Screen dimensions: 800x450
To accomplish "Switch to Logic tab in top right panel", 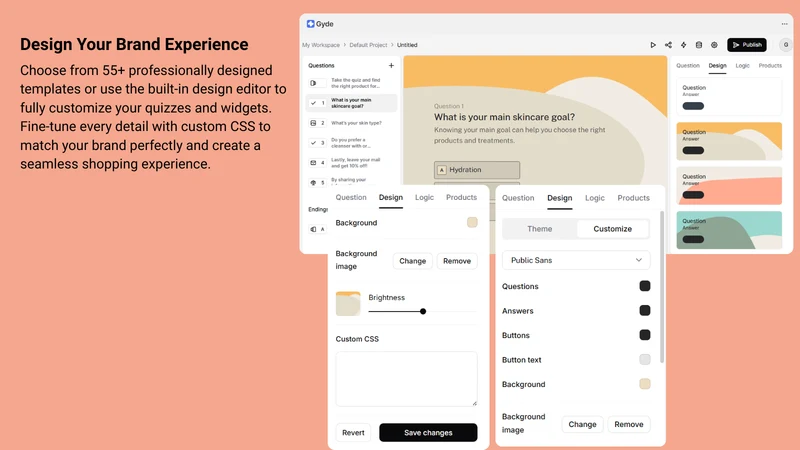I will (x=742, y=65).
